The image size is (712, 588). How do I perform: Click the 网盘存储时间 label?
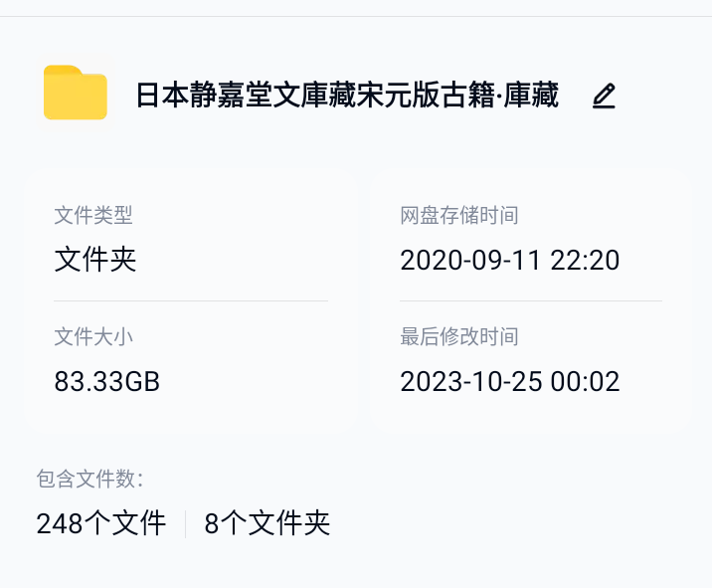(459, 215)
